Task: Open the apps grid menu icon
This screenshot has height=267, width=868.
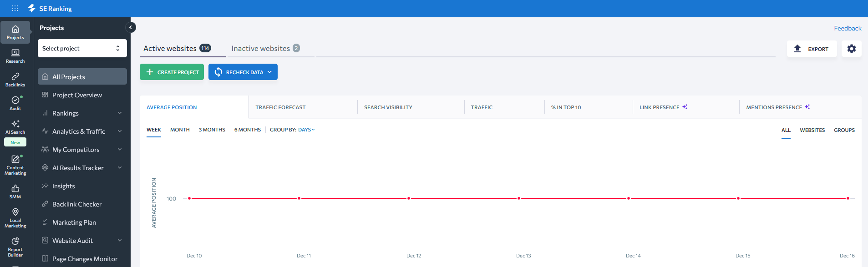Action: pyautogui.click(x=15, y=8)
